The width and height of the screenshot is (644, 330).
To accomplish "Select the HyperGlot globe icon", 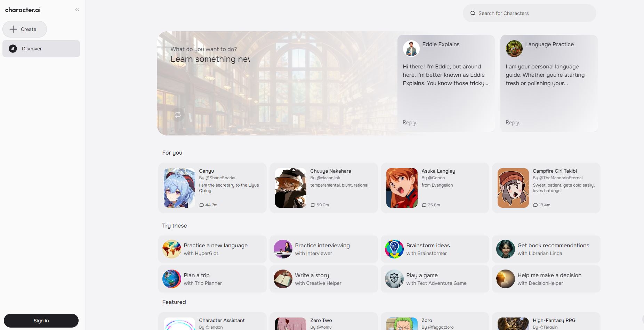I will (172, 249).
